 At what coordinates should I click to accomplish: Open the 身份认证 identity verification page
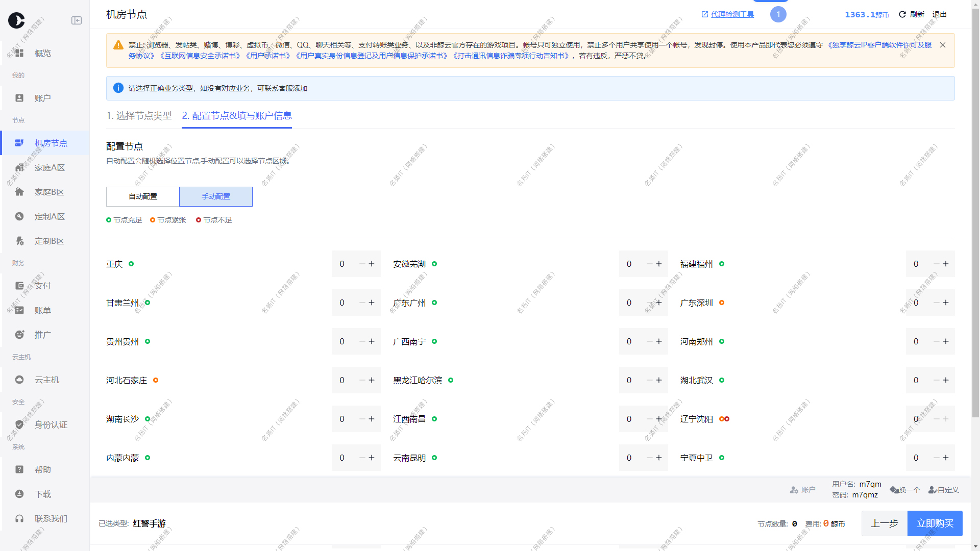click(51, 424)
